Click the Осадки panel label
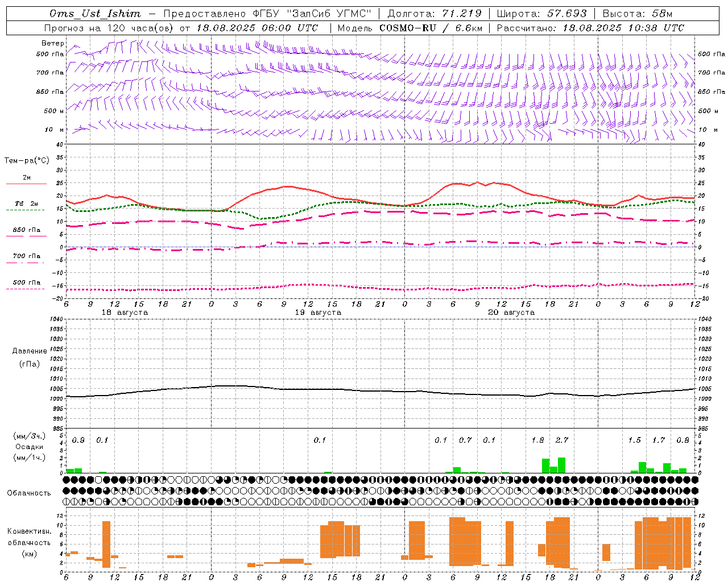Image resolution: width=728 pixels, height=582 pixels. pyautogui.click(x=29, y=447)
